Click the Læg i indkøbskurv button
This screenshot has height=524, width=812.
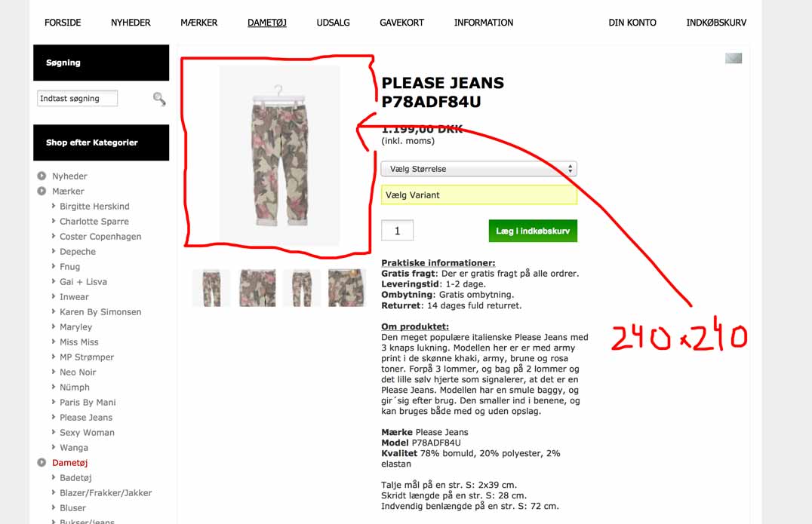[x=533, y=231]
